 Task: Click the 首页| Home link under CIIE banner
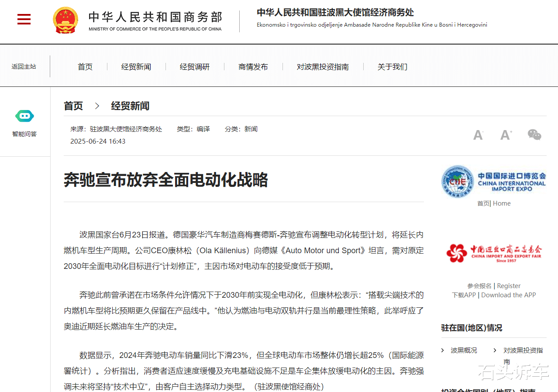(x=494, y=203)
